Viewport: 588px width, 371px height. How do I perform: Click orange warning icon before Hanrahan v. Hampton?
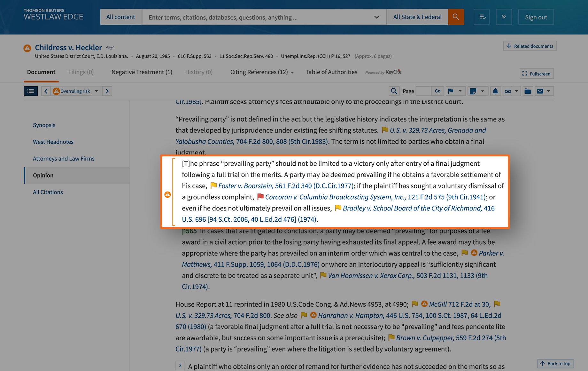[313, 315]
